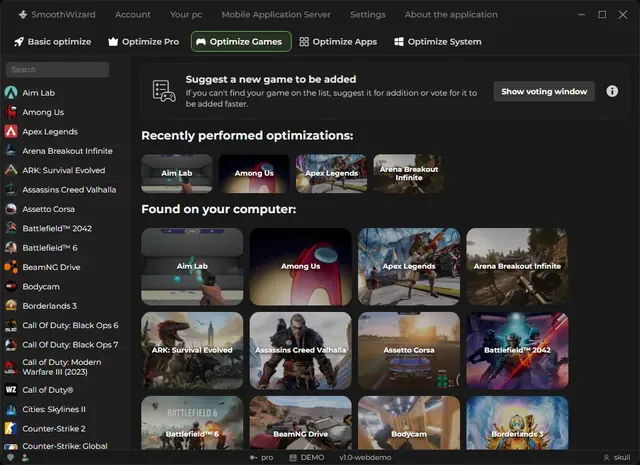Switch to the Optimize Pro tab

pos(144,42)
